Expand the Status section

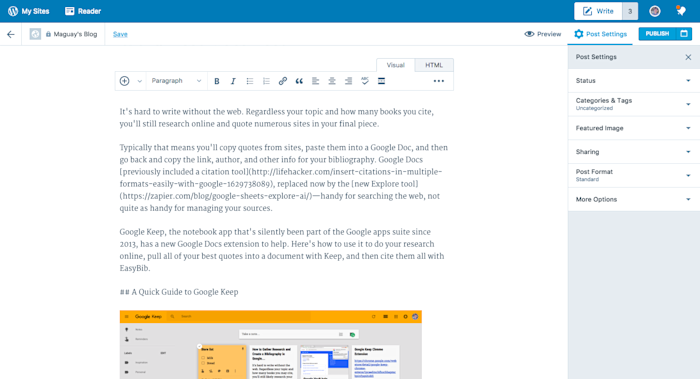tap(633, 81)
